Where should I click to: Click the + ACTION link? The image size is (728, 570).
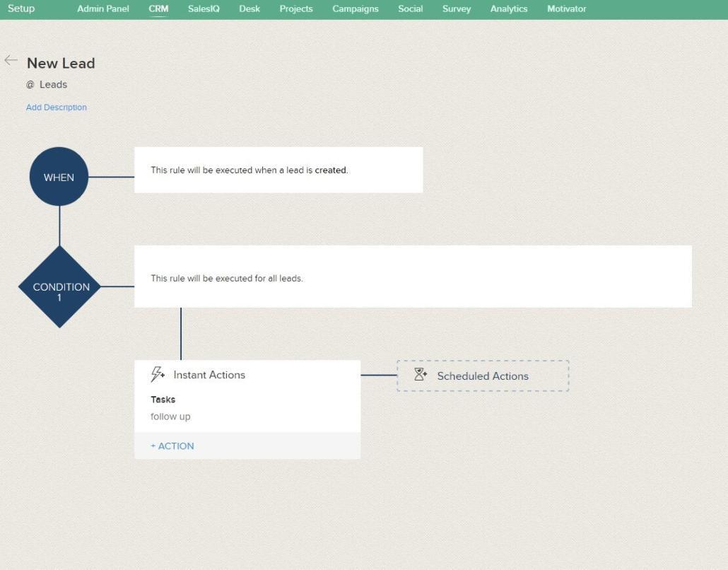(x=172, y=446)
